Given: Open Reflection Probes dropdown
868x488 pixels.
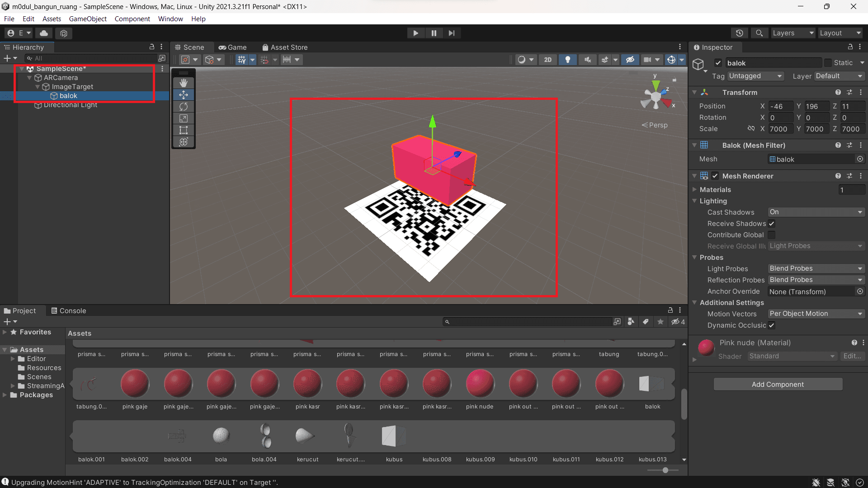Looking at the screenshot, I should [816, 280].
